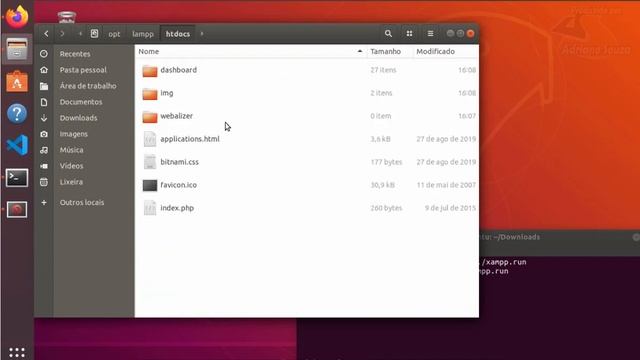
Task: Click the music note icon beside Música
Action: pos(44,150)
